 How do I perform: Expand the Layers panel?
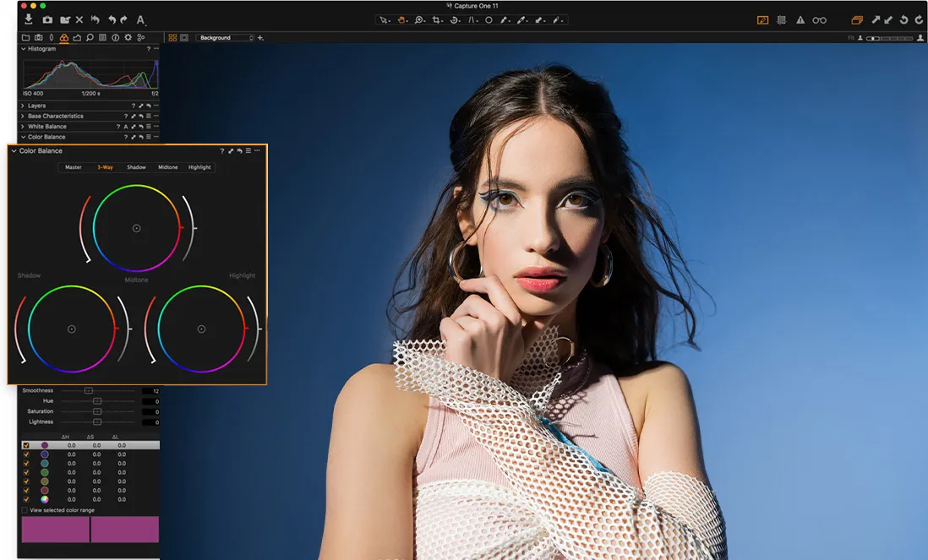[23, 106]
